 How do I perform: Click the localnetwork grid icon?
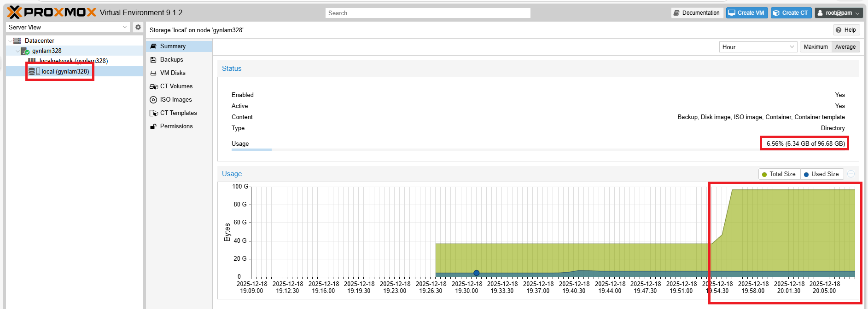click(x=32, y=61)
